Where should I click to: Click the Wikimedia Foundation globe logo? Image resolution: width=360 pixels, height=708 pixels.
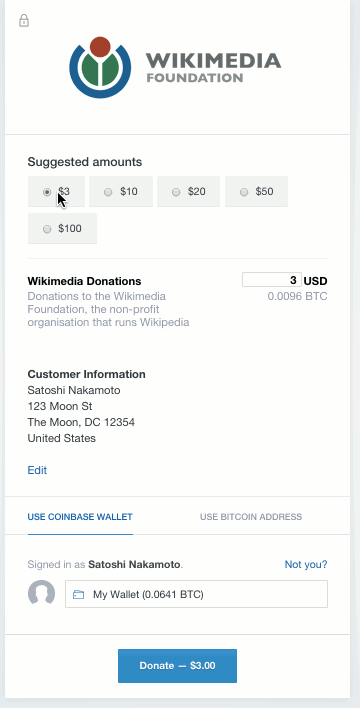[x=100, y=68]
